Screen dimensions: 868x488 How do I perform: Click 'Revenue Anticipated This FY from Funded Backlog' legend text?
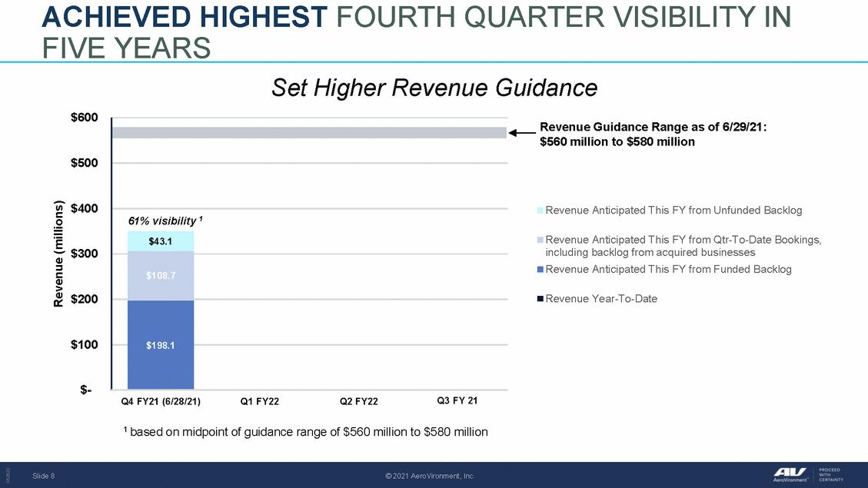pos(669,270)
